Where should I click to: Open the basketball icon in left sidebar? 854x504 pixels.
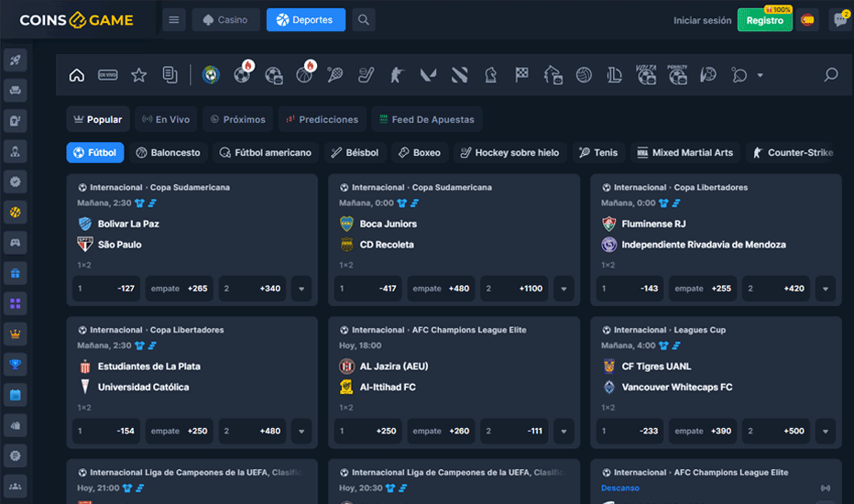(16, 212)
